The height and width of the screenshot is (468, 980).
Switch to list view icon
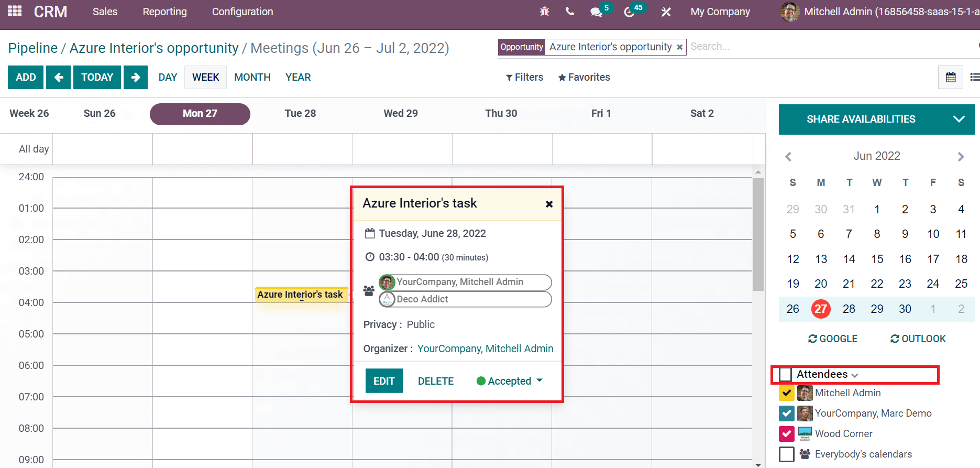click(974, 77)
